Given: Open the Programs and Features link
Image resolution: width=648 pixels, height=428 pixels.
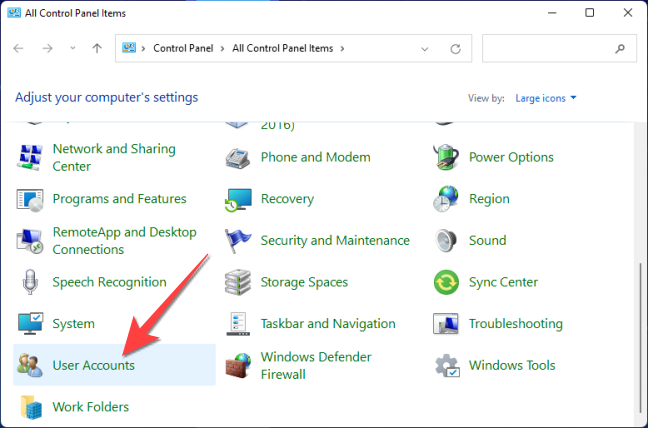Looking at the screenshot, I should point(119,199).
